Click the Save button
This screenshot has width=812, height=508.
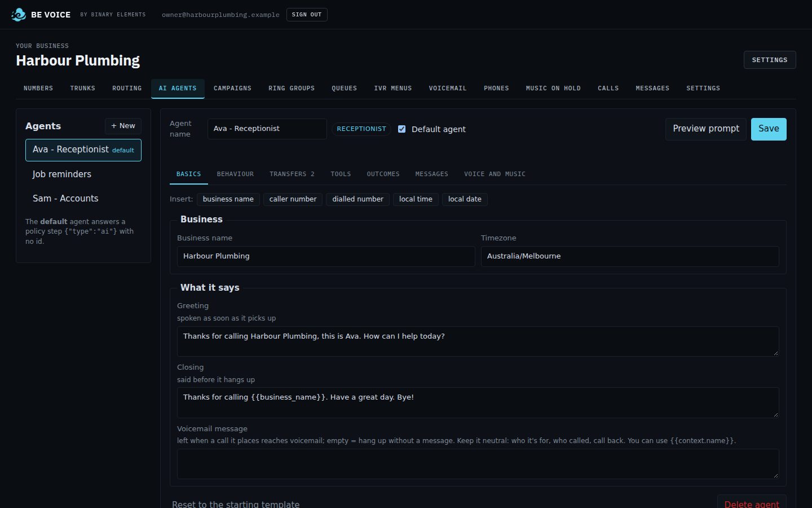tap(769, 129)
